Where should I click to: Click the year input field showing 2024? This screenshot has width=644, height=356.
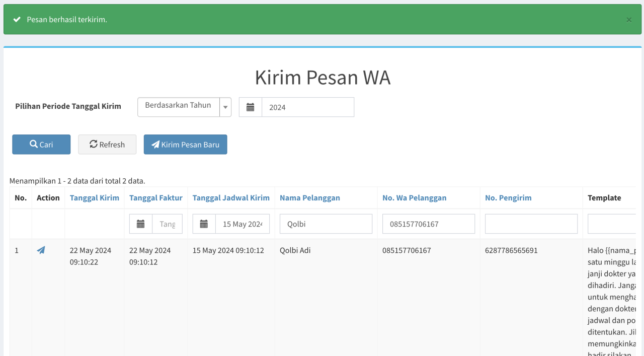(x=307, y=107)
